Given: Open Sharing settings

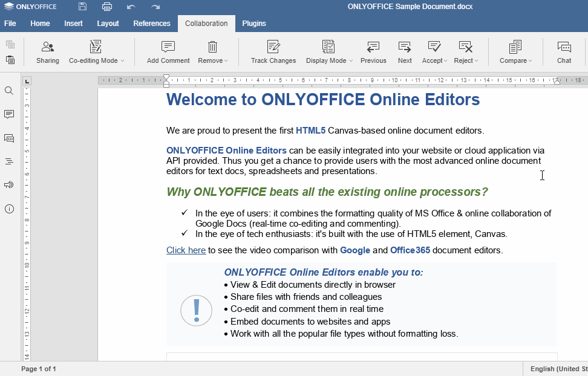Looking at the screenshot, I should coord(48,52).
